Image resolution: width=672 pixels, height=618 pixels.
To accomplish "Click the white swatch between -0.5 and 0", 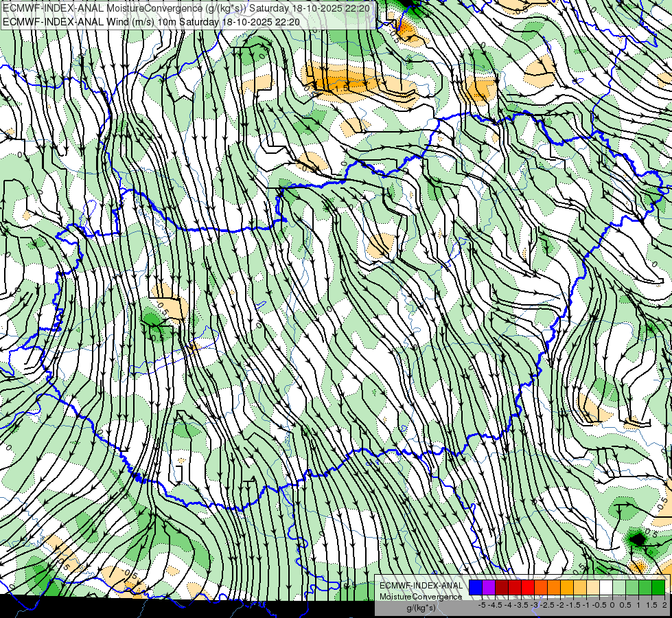I will point(606,588).
